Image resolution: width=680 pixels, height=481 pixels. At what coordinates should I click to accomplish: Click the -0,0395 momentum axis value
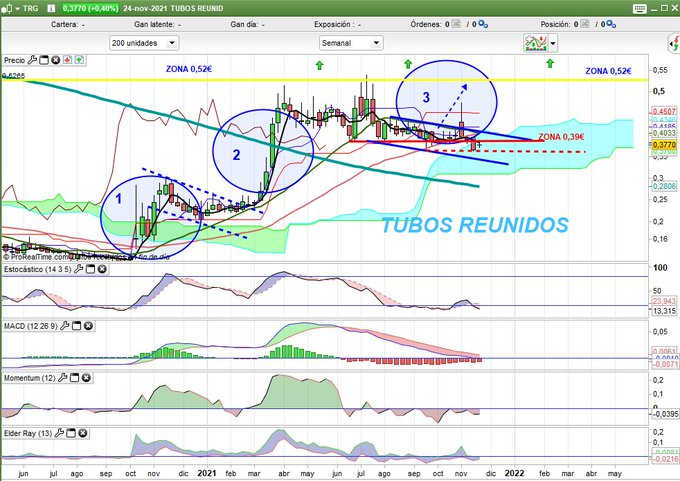coord(665,414)
